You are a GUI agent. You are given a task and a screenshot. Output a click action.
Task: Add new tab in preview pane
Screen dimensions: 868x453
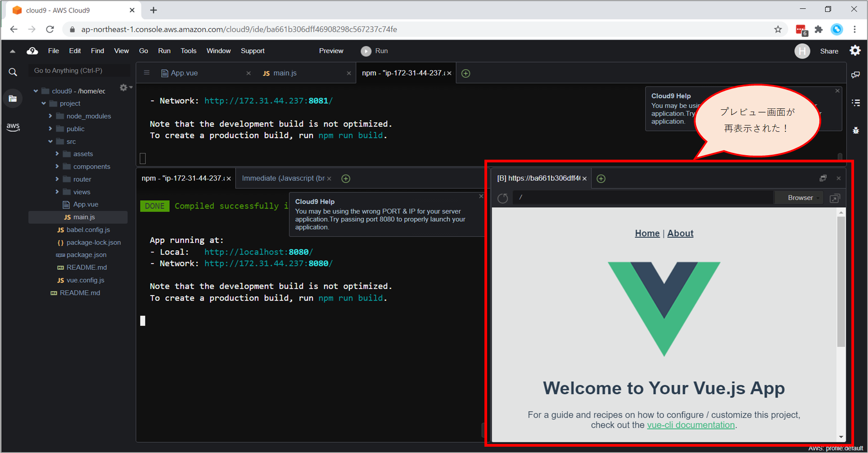pyautogui.click(x=601, y=179)
